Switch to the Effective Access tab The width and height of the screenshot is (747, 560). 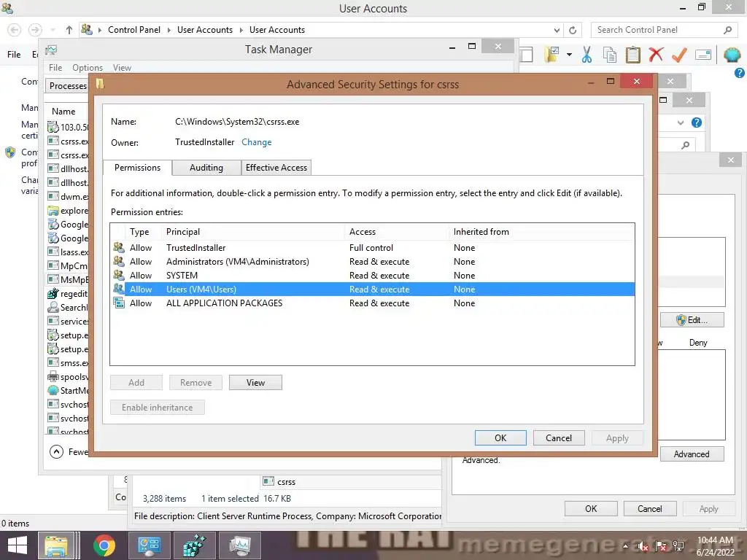pyautogui.click(x=276, y=168)
